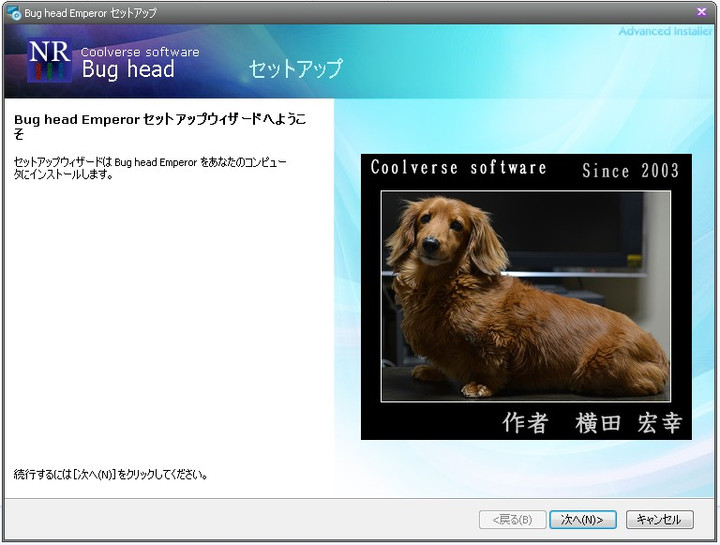
Task: Click the install description paragraph text
Action: pyautogui.click(x=150, y=167)
